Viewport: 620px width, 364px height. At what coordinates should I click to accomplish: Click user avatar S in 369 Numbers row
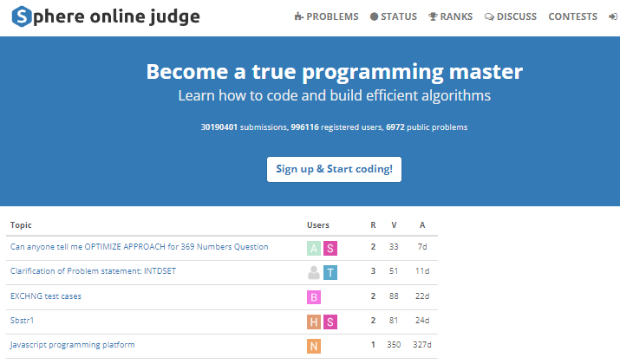pyautogui.click(x=330, y=248)
